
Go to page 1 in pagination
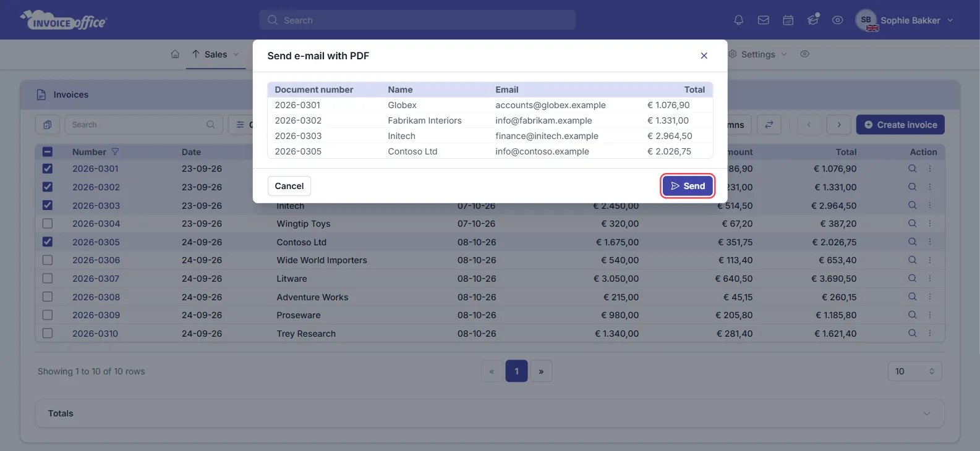(x=516, y=371)
